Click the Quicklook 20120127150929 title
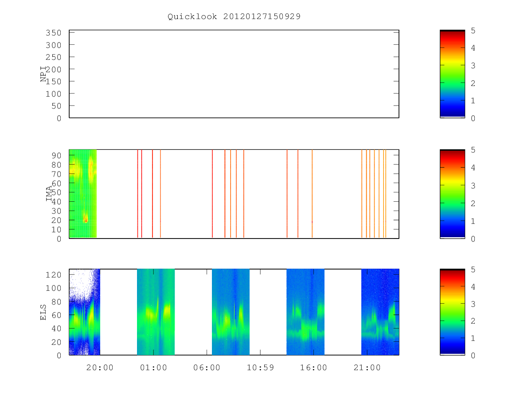This screenshot has width=532, height=399. [234, 17]
